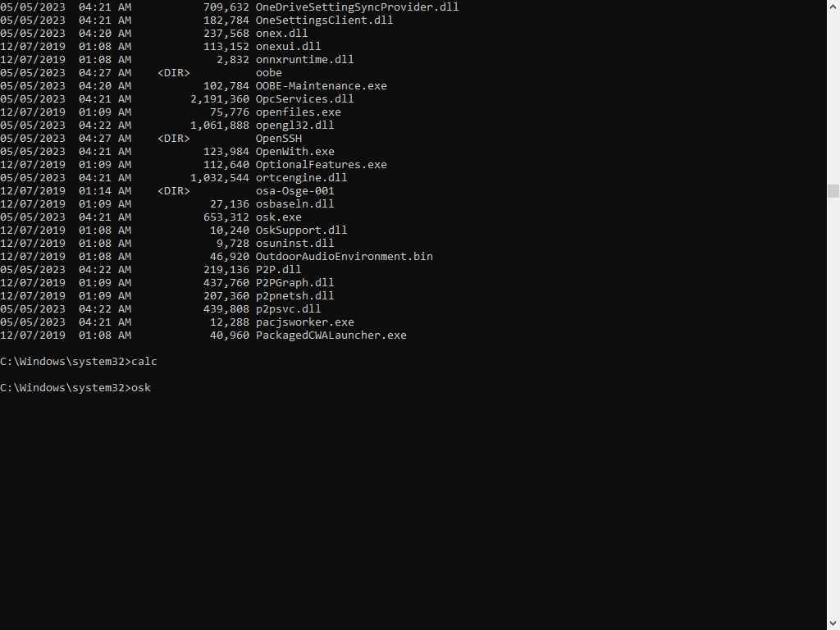Click the osk.exe filename in the listing

[279, 217]
